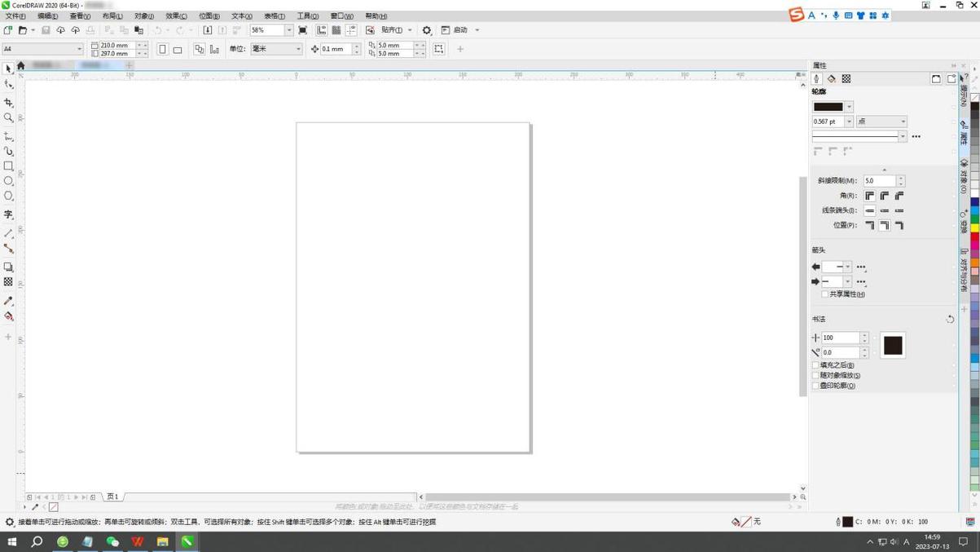Open the 编辑 menu
The height and width of the screenshot is (552, 980).
coord(48,16)
